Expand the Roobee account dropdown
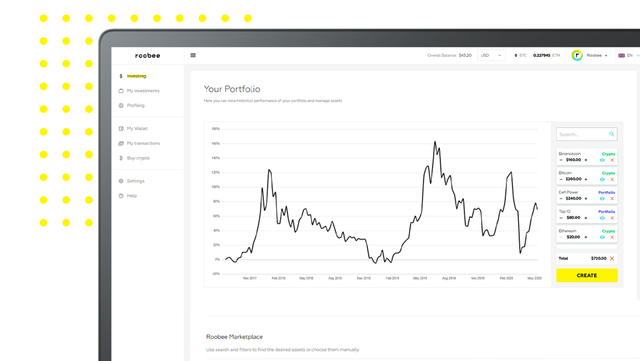Screen dimensions: 640x361 click(597, 55)
